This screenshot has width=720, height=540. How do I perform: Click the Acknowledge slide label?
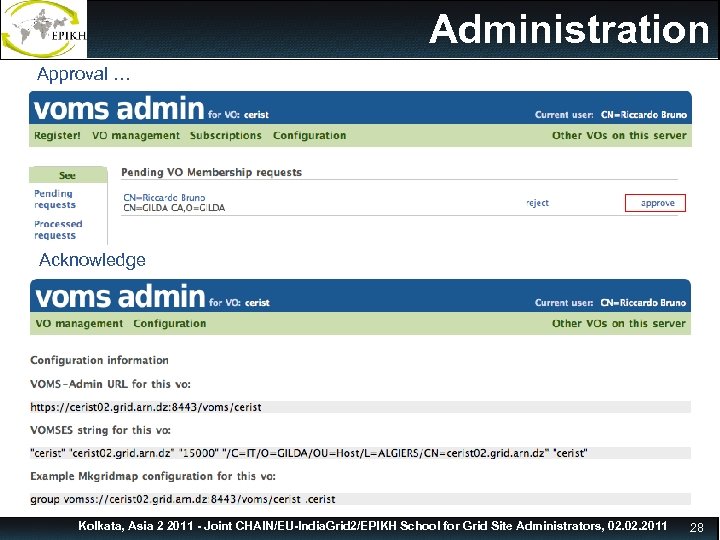92,260
